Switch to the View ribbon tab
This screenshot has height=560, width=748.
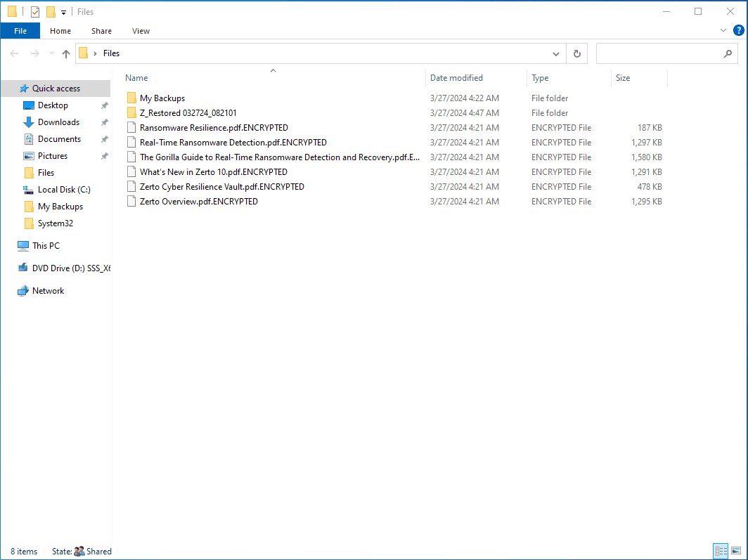point(141,31)
